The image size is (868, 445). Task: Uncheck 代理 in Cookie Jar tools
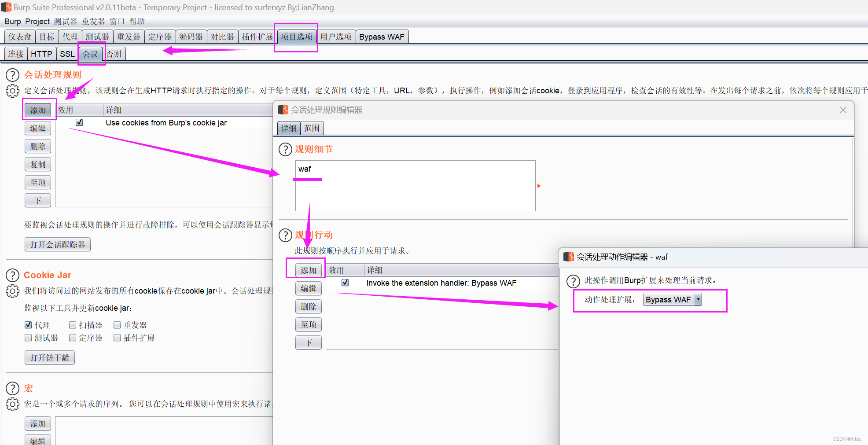(28, 325)
